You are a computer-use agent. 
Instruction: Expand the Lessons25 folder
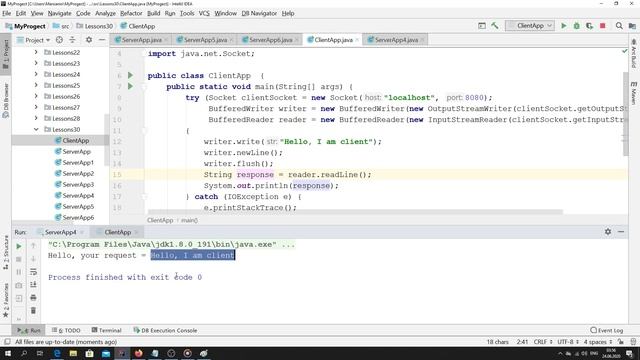(x=36, y=85)
